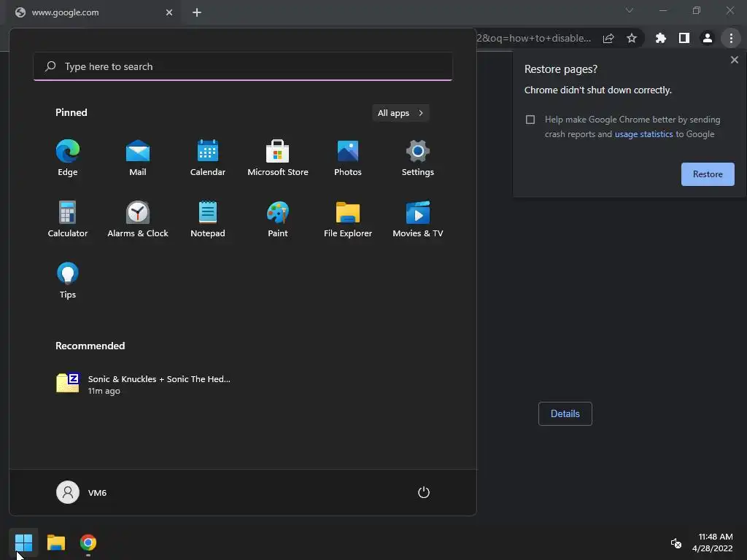Switch to Chrome on the taskbar
Image resolution: width=747 pixels, height=560 pixels.
pos(88,542)
